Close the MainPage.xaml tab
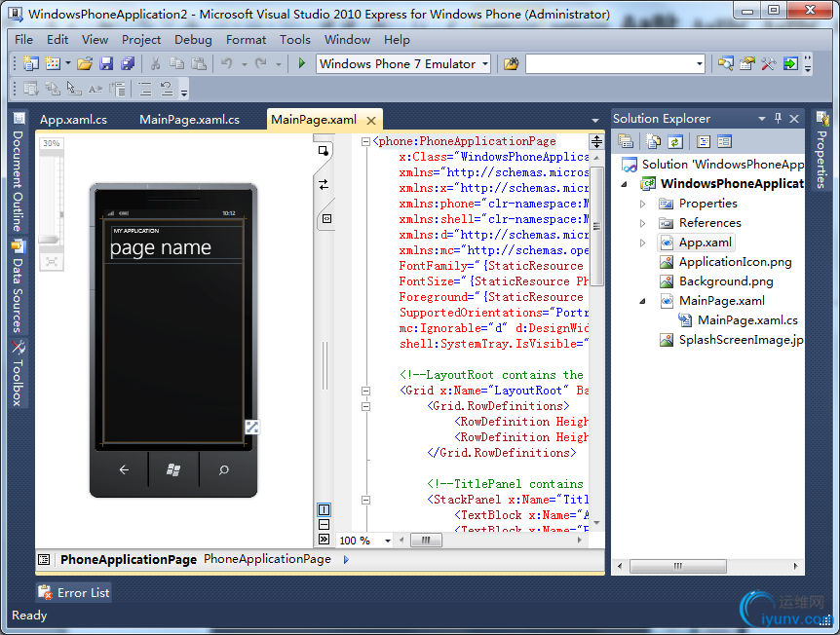This screenshot has width=840, height=635. coord(370,121)
